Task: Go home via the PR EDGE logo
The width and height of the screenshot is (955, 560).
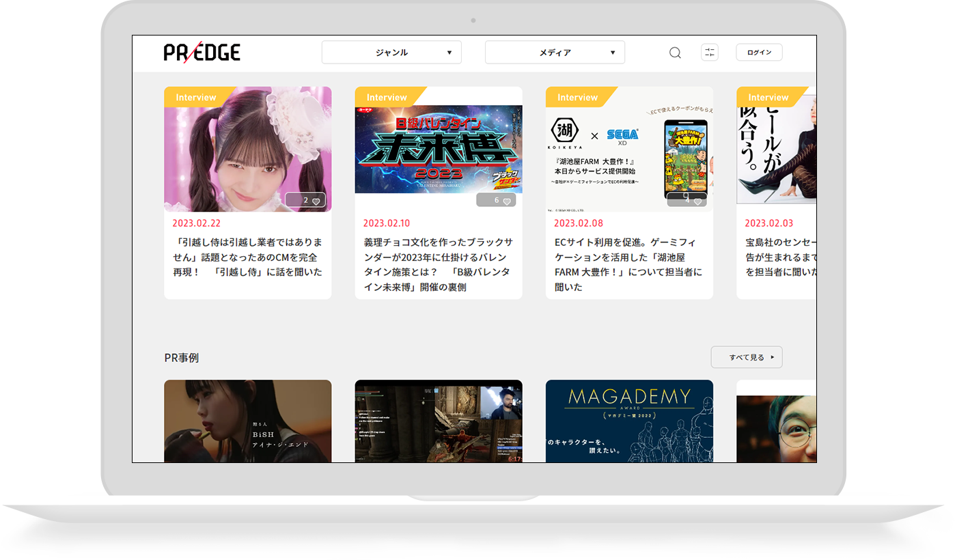Action: point(202,52)
